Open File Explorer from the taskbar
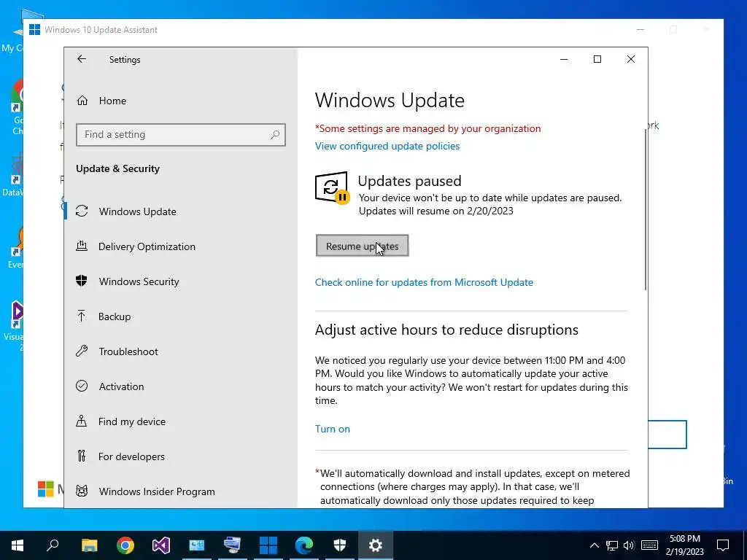The image size is (747, 560). [x=89, y=545]
